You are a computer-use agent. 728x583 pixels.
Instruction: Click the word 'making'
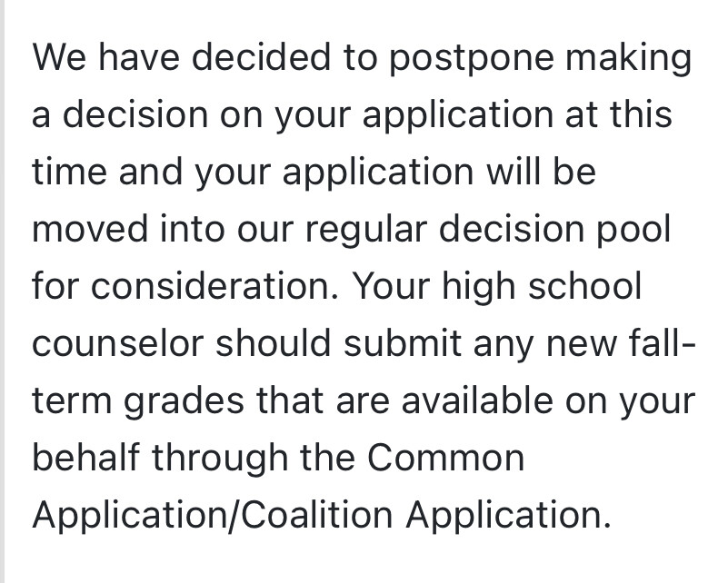(x=628, y=58)
